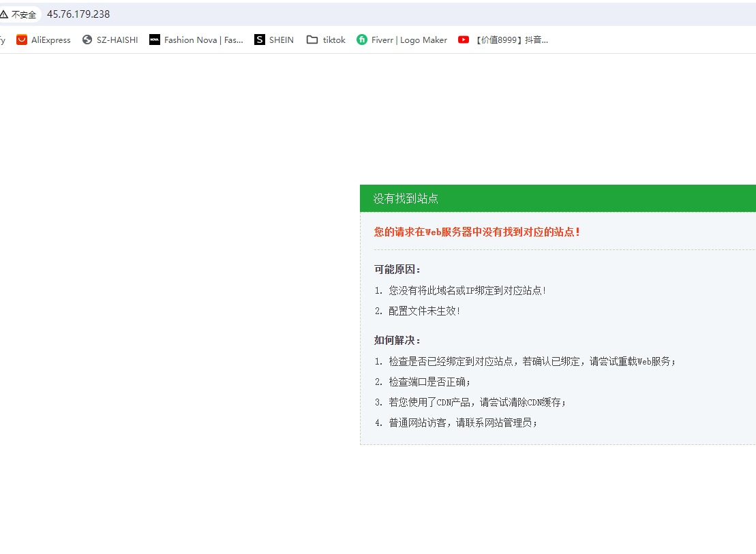756x554 pixels.
Task: Select solution line 检查端口是否正确
Action: pos(429,382)
